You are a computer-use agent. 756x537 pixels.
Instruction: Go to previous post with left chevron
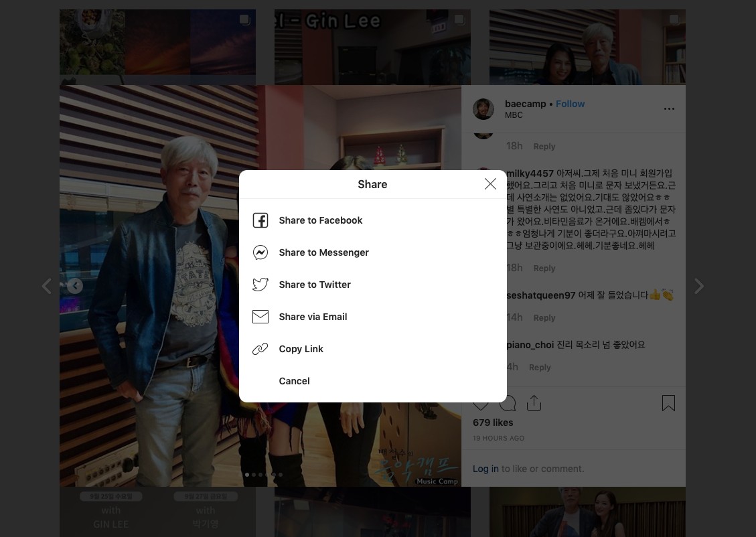tap(46, 287)
